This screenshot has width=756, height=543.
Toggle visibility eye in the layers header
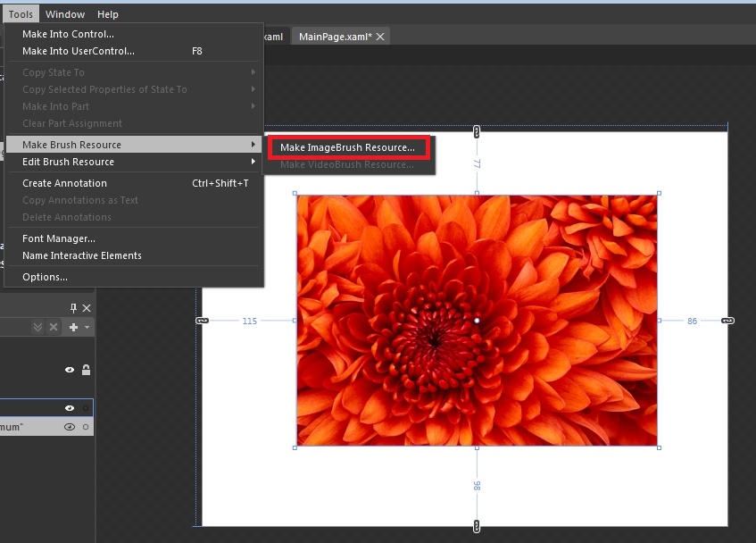click(x=70, y=370)
